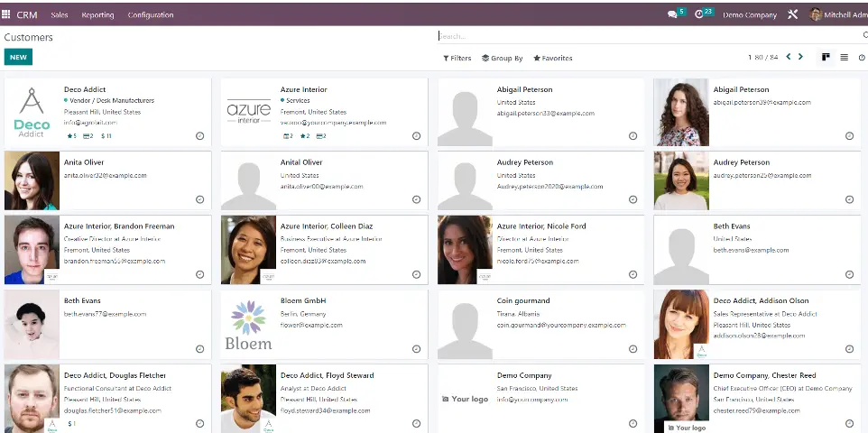Image resolution: width=868 pixels, height=433 pixels.
Task: Click Audrey.peterson2020@example.com email
Action: point(549,187)
